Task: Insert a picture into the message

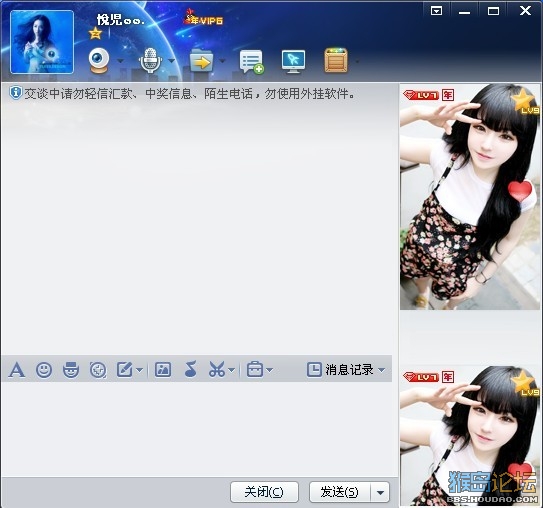Action: [163, 369]
